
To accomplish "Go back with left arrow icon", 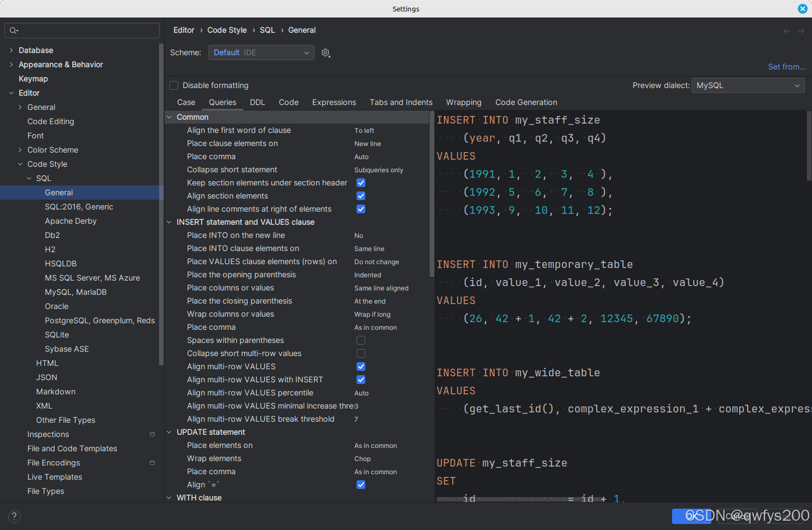I will click(787, 31).
